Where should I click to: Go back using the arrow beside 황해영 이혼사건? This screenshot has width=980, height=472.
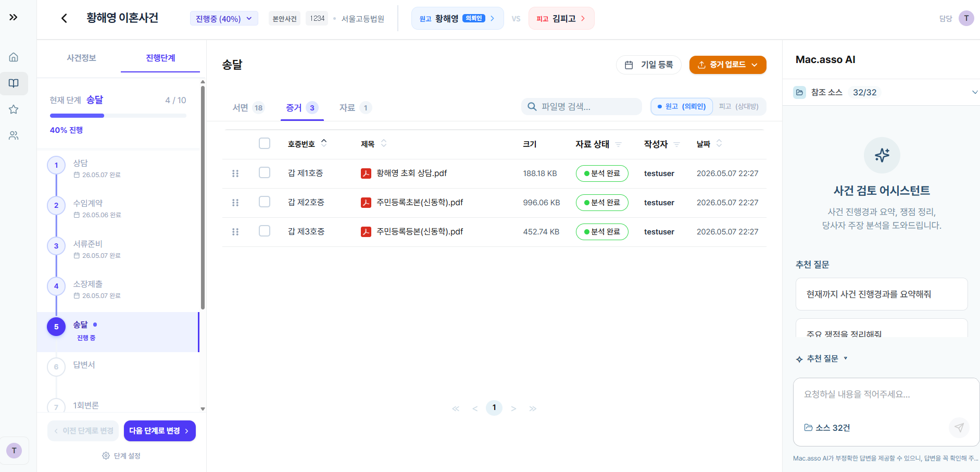click(x=64, y=18)
